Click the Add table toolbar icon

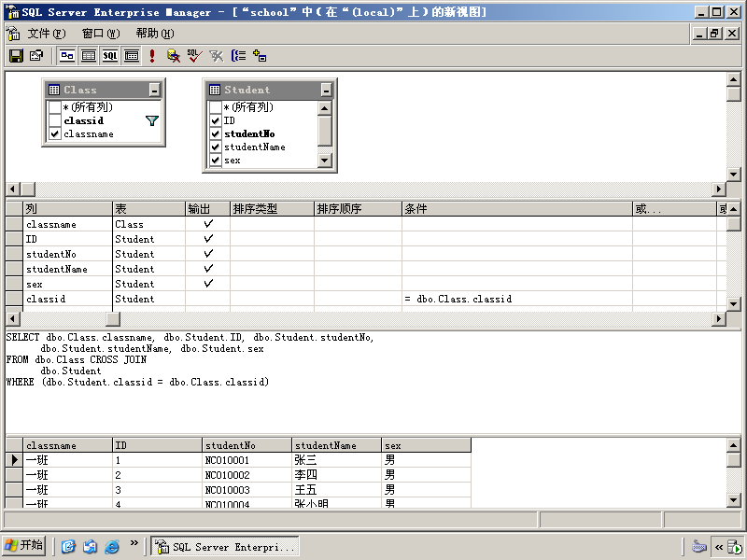pyautogui.click(x=260, y=56)
